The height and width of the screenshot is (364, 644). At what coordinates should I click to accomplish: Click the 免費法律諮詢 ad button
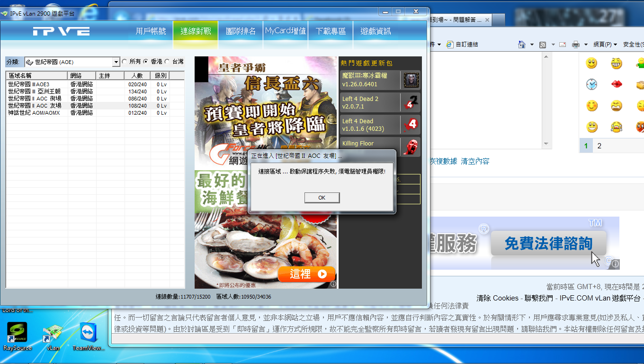(x=548, y=244)
